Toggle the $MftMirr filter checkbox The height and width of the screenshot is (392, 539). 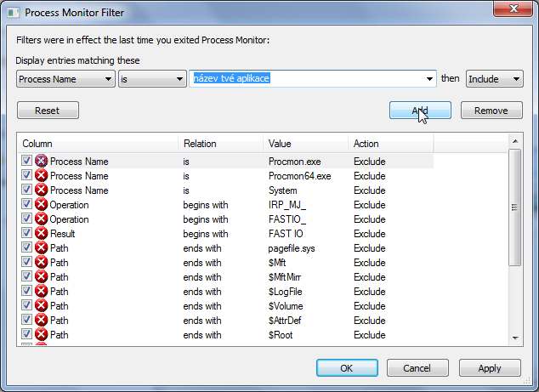pyautogui.click(x=27, y=276)
